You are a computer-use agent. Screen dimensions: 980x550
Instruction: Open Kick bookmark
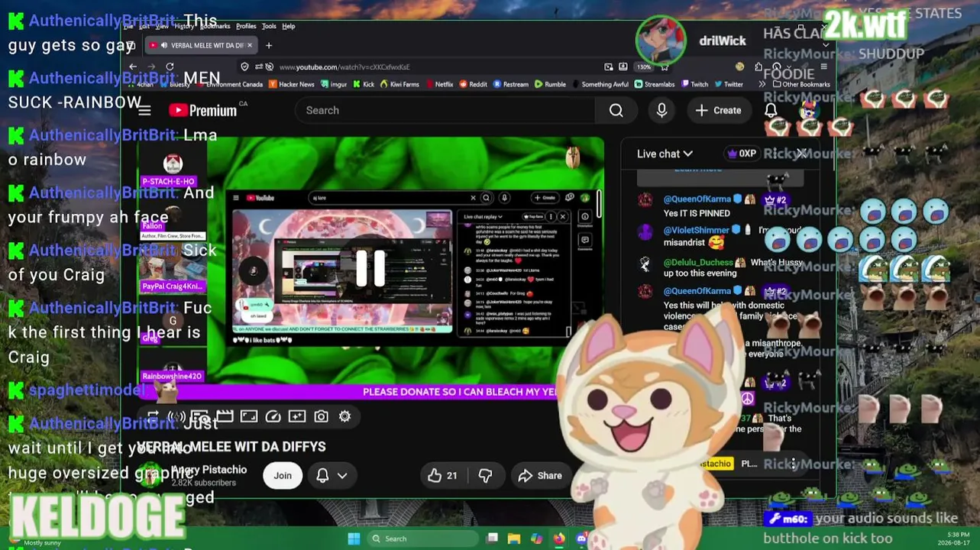(x=364, y=84)
